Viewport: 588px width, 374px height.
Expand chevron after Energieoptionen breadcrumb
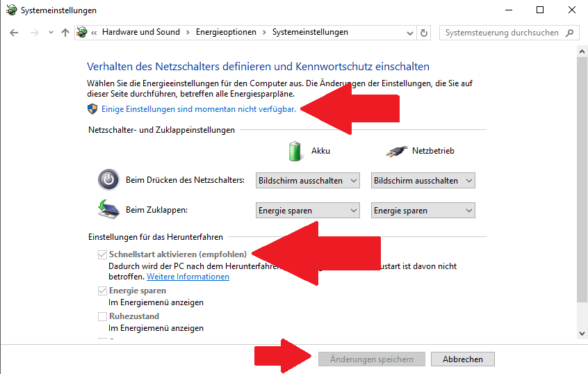click(264, 33)
